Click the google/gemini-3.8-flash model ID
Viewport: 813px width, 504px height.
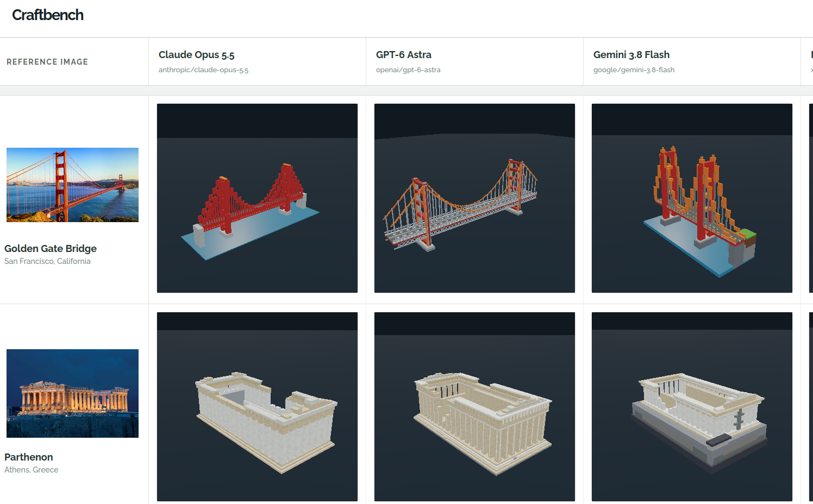(634, 70)
